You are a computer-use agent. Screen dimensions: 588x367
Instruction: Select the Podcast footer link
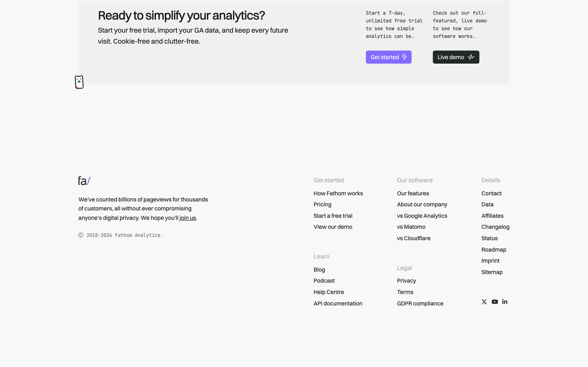(324, 281)
